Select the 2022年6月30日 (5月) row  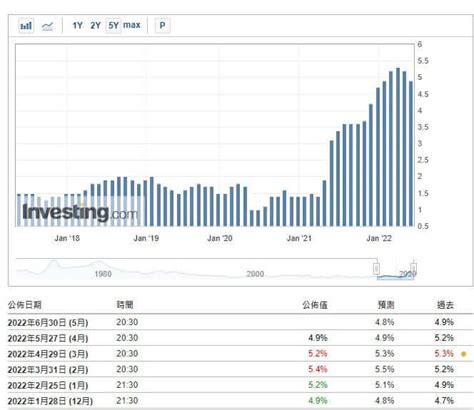pyautogui.click(x=240, y=322)
